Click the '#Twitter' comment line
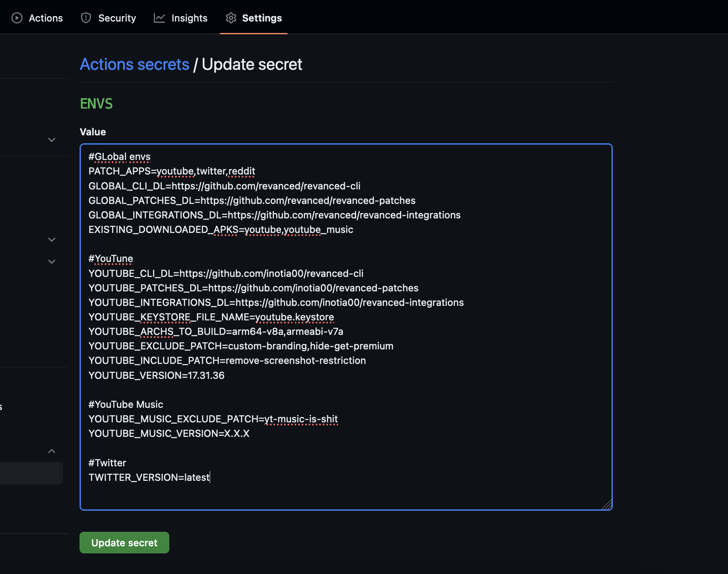 pyautogui.click(x=107, y=463)
